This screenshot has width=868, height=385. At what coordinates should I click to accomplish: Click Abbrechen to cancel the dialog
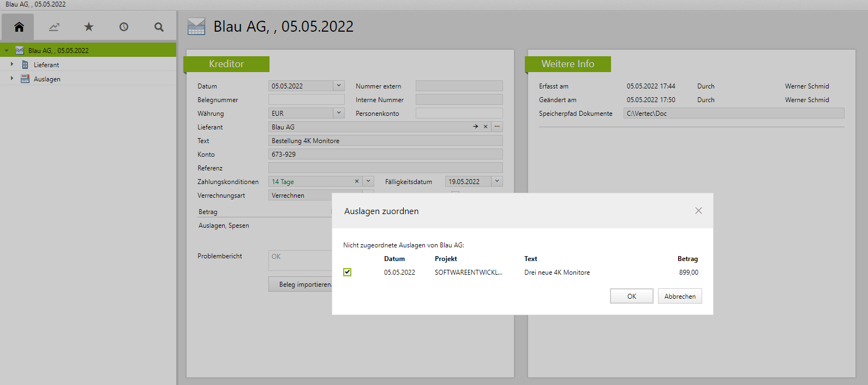click(x=680, y=296)
